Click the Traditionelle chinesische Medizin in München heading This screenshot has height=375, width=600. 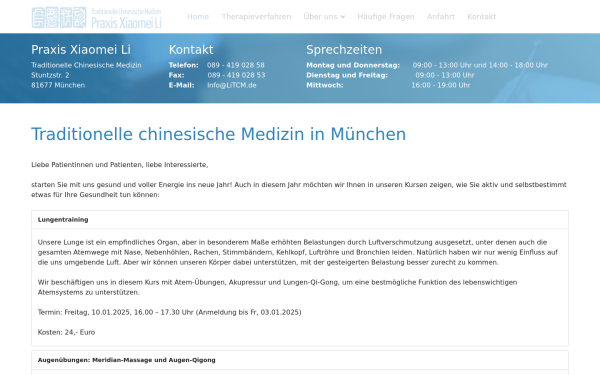[218, 134]
